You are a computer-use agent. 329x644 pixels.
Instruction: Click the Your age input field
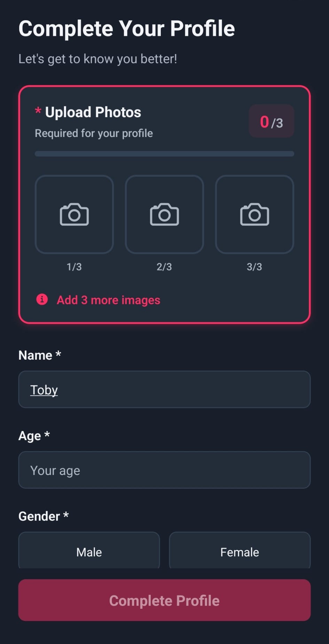tap(164, 470)
